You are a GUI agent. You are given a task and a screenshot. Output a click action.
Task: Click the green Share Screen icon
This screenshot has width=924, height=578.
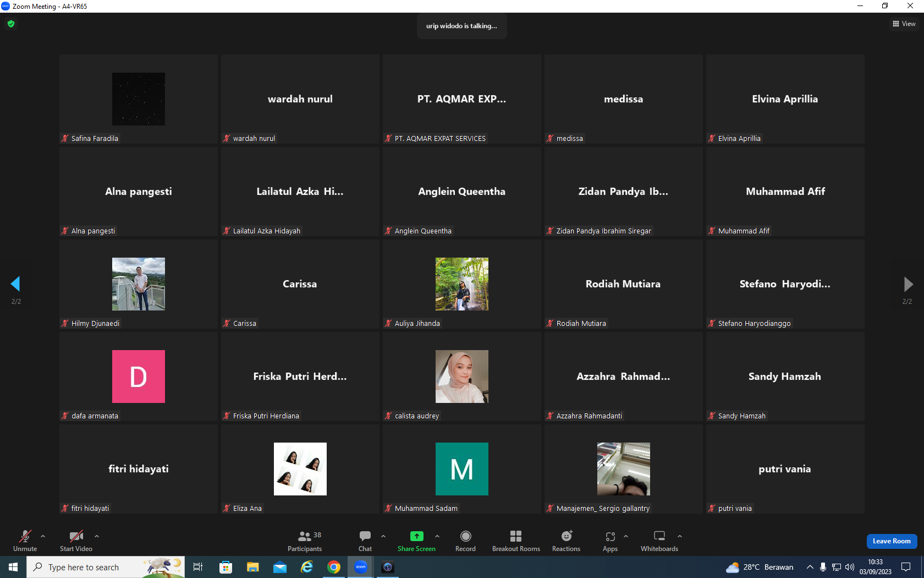coord(417,536)
